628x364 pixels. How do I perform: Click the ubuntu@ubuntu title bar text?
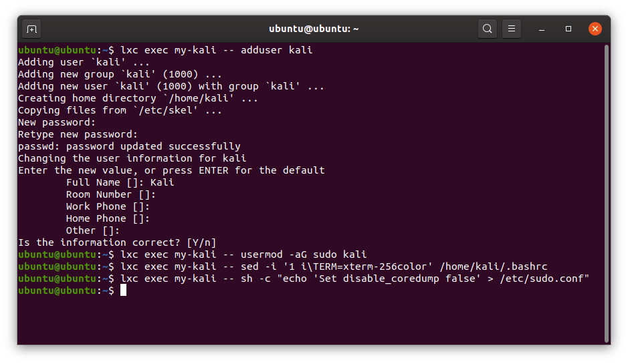tap(314, 29)
